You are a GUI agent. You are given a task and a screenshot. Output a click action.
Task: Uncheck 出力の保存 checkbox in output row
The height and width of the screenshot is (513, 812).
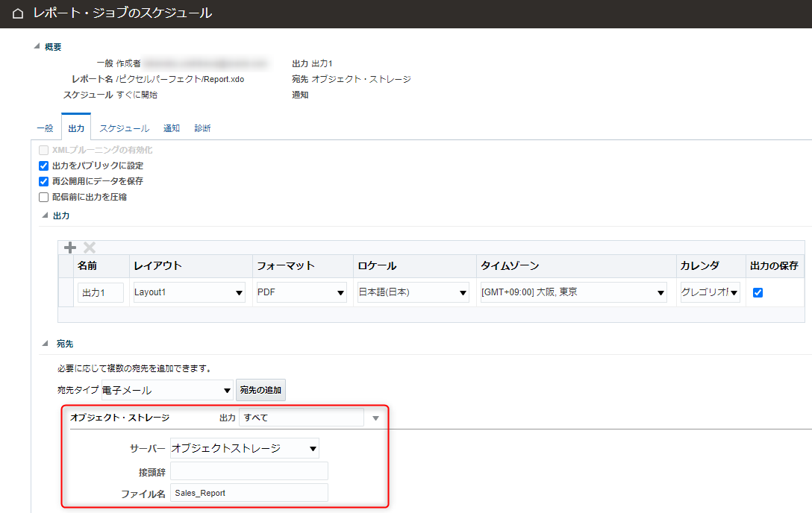point(758,293)
